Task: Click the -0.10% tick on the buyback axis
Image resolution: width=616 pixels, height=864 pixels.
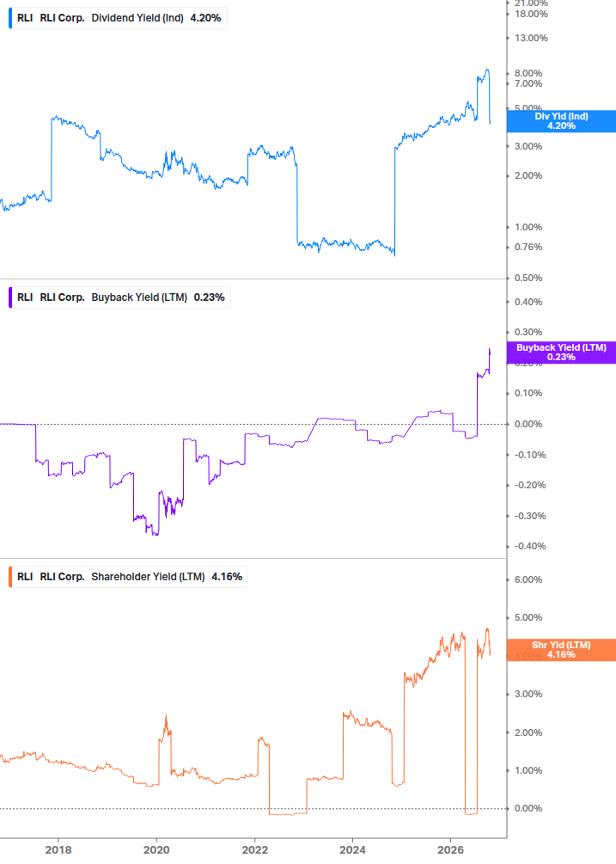Action: [530, 455]
